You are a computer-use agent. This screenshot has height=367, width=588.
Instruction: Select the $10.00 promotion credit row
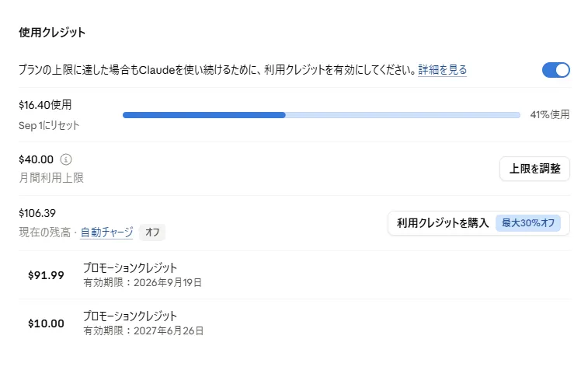click(294, 323)
